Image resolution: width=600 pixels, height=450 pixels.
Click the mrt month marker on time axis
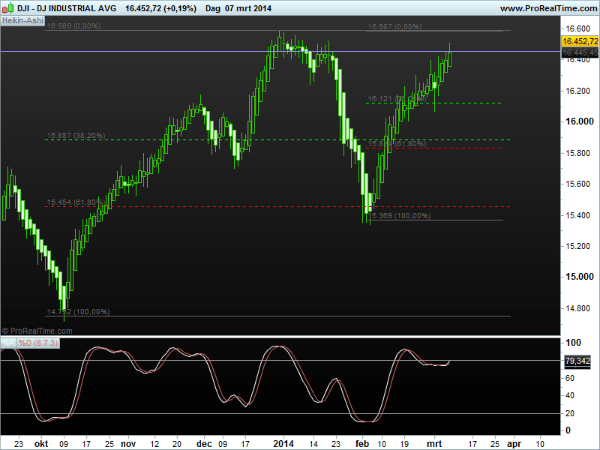pos(434,444)
